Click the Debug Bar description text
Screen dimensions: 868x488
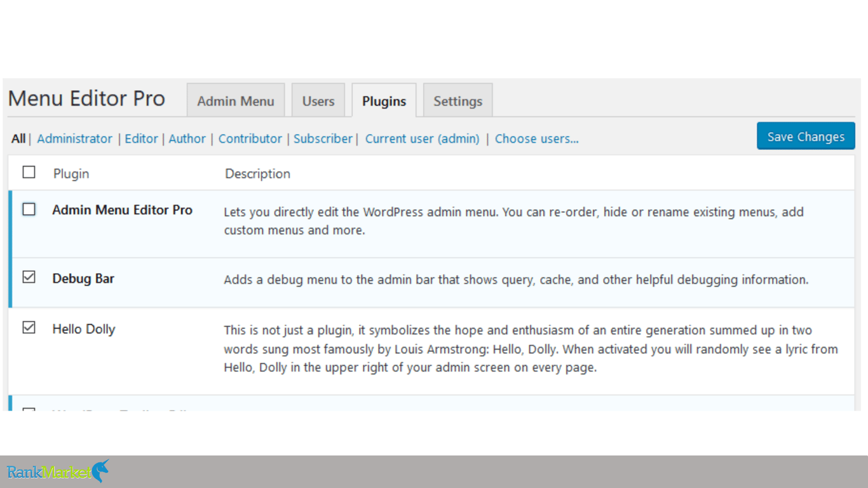pyautogui.click(x=516, y=280)
